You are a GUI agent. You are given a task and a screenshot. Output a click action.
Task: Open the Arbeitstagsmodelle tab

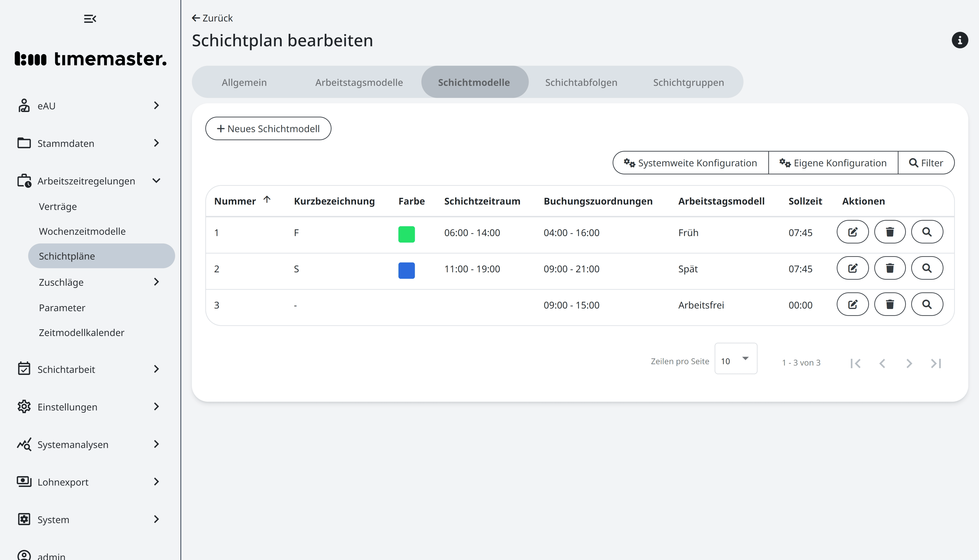pyautogui.click(x=359, y=82)
